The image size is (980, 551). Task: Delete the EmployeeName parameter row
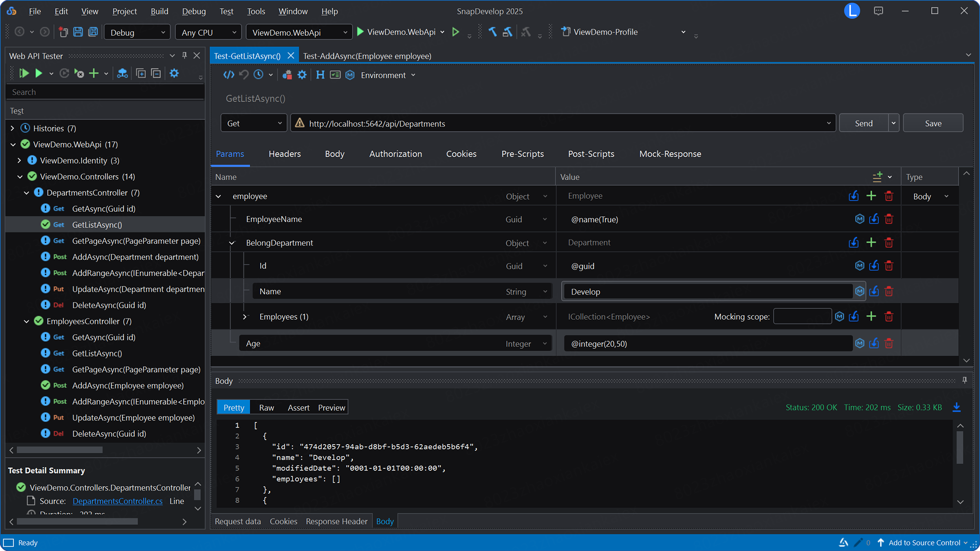(x=889, y=219)
